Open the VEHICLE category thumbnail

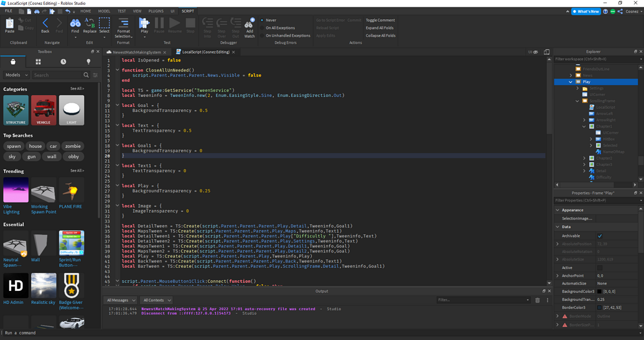(x=44, y=110)
